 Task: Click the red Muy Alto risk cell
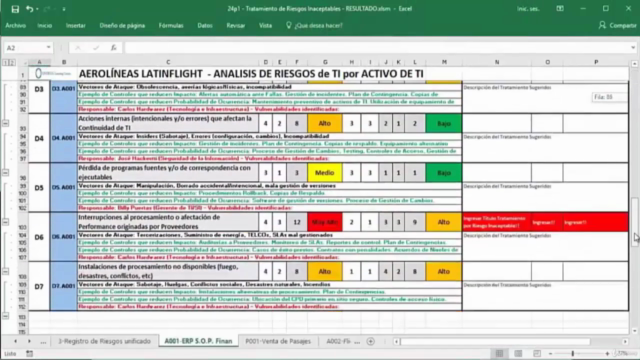click(324, 222)
